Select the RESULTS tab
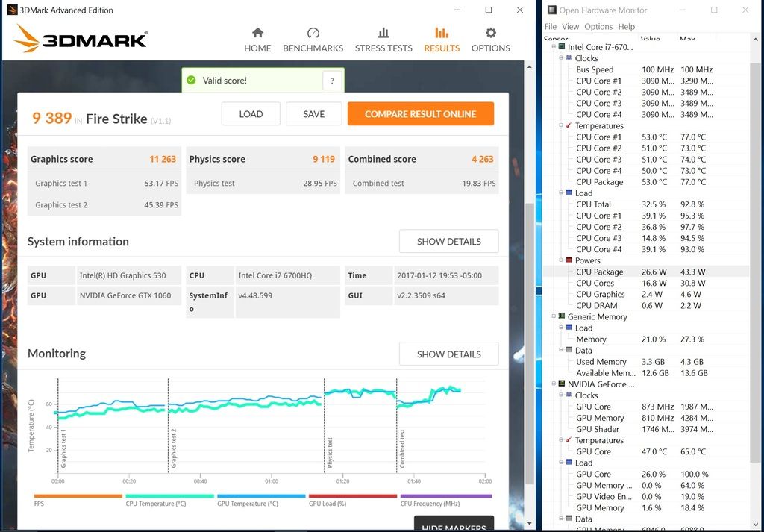764x532 pixels. 442,40
